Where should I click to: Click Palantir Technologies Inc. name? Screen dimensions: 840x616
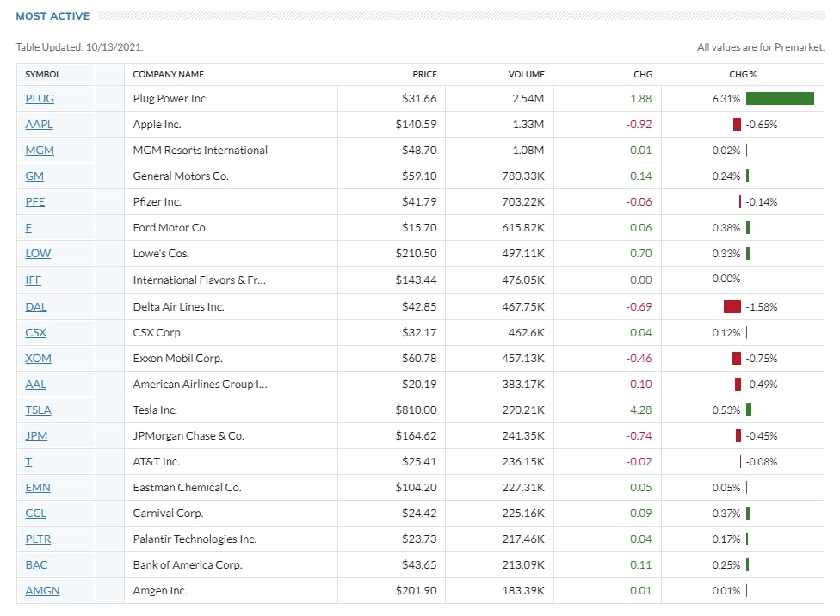[195, 539]
